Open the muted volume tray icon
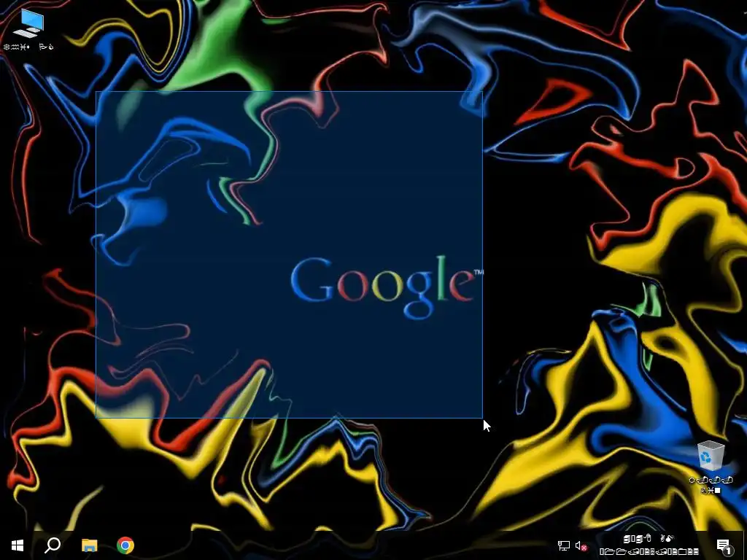 pyautogui.click(x=581, y=545)
